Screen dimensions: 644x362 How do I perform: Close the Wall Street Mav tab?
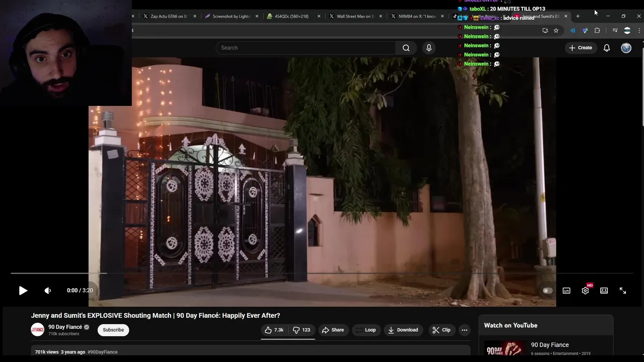[380, 16]
